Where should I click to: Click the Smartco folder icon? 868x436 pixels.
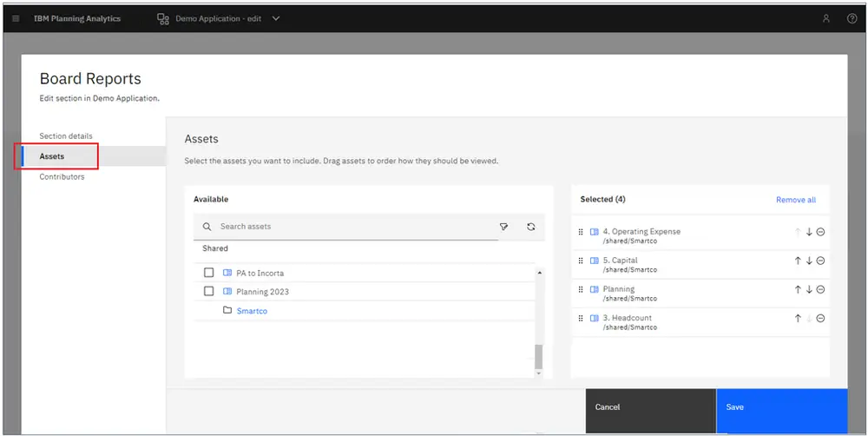click(x=227, y=310)
